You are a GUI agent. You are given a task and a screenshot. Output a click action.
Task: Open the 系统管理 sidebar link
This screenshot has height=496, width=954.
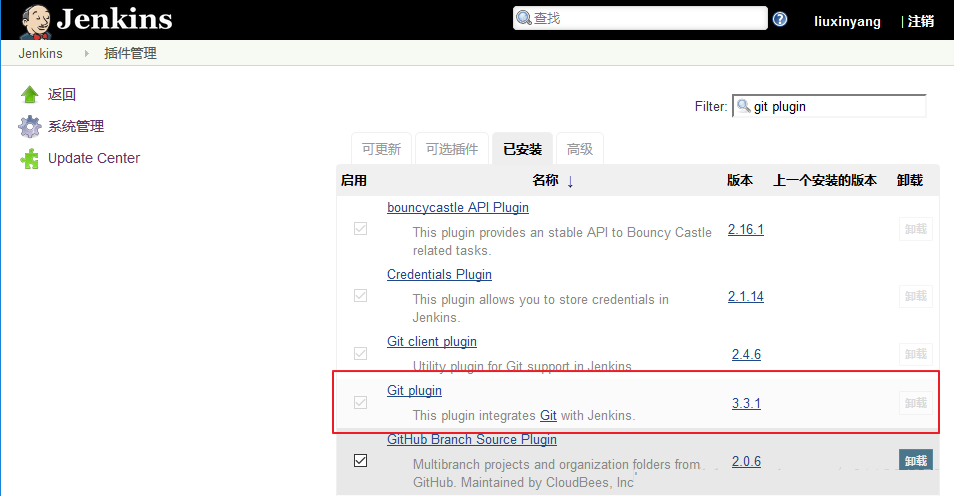pyautogui.click(x=75, y=127)
